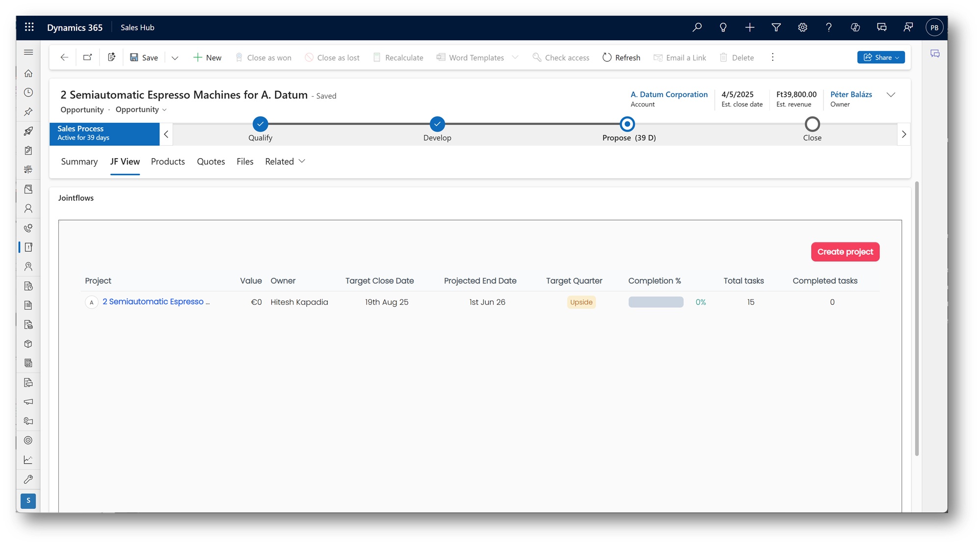Click the completed Qualify stage checkmark
The image size is (980, 545).
coord(260,124)
